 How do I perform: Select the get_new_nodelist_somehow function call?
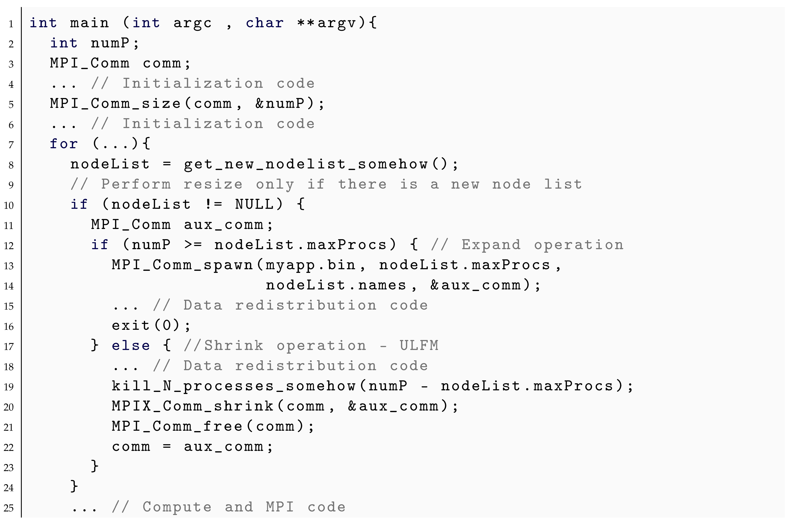click(x=305, y=164)
